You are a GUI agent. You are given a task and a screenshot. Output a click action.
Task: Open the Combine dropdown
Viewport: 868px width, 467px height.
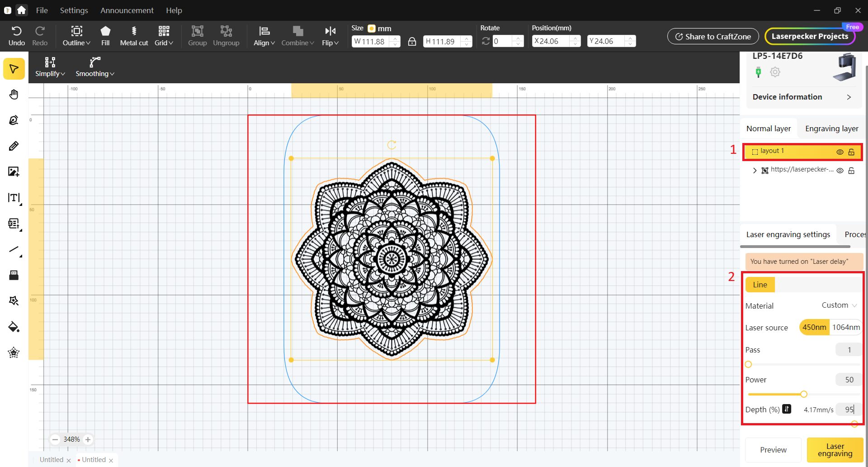pos(297,36)
